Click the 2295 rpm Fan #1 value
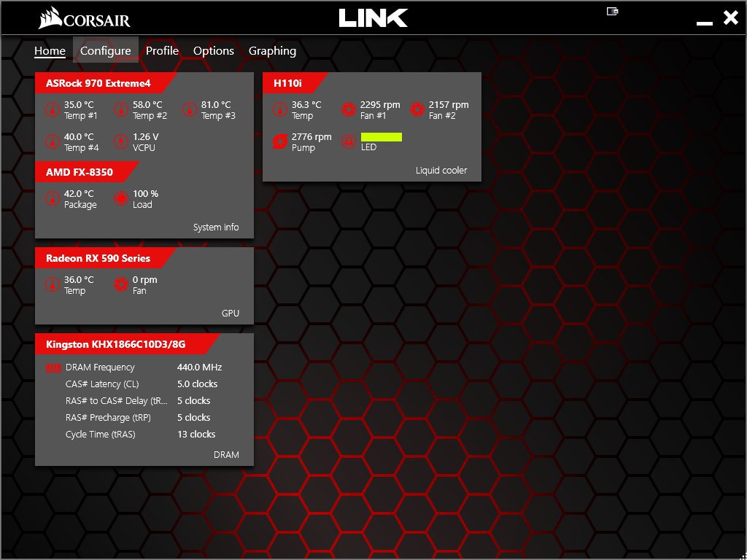 tap(380, 105)
